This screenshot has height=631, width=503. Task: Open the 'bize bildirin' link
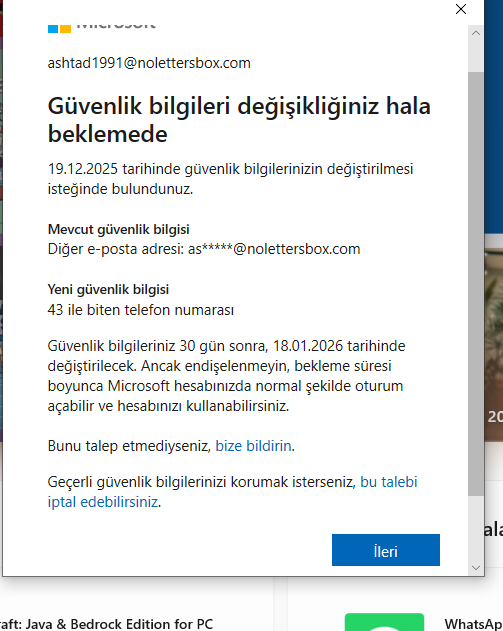(x=253, y=446)
